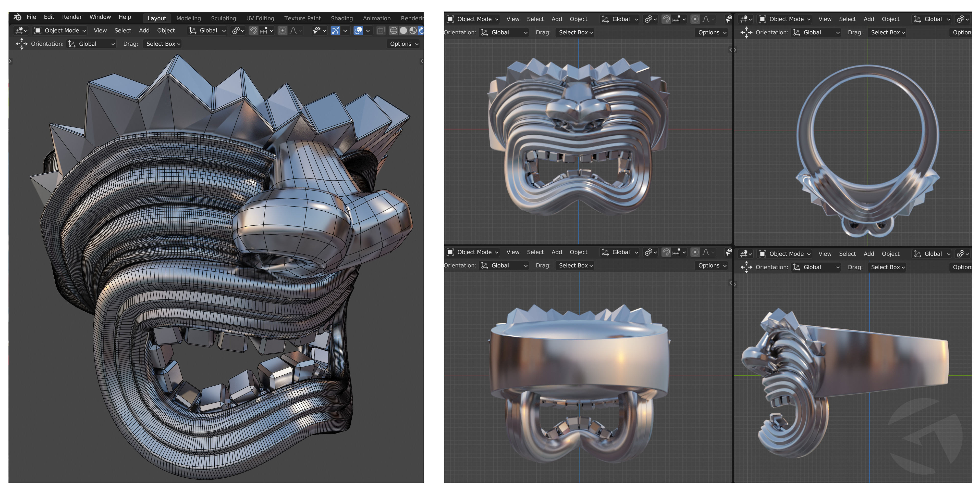Click the snapping options chevron slider control

pos(272,31)
